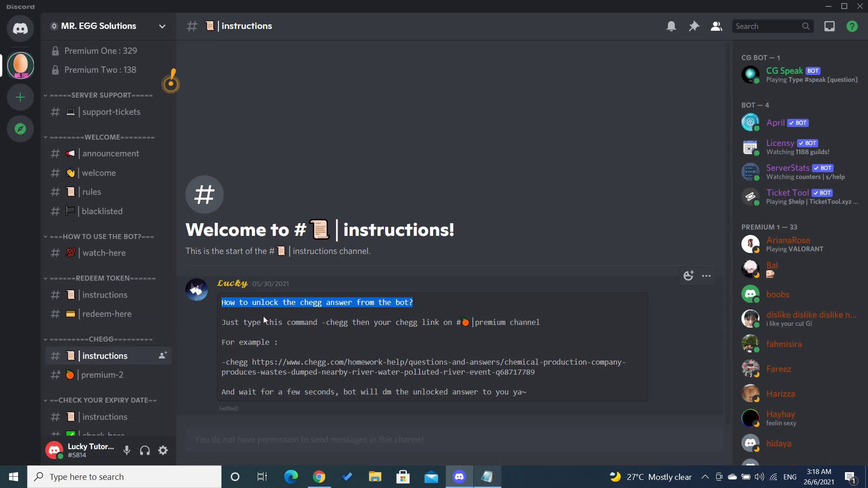Open the notification inbox bell
The height and width of the screenshot is (488, 868).
tap(671, 26)
